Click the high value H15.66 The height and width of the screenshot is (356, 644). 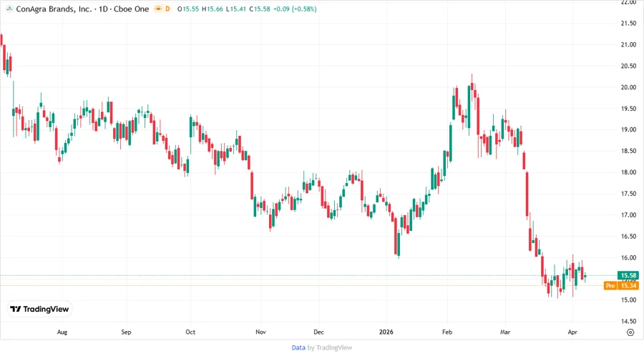(213, 9)
